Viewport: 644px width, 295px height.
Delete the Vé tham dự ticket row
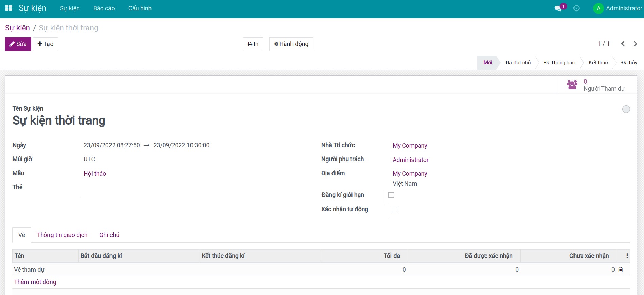point(621,270)
